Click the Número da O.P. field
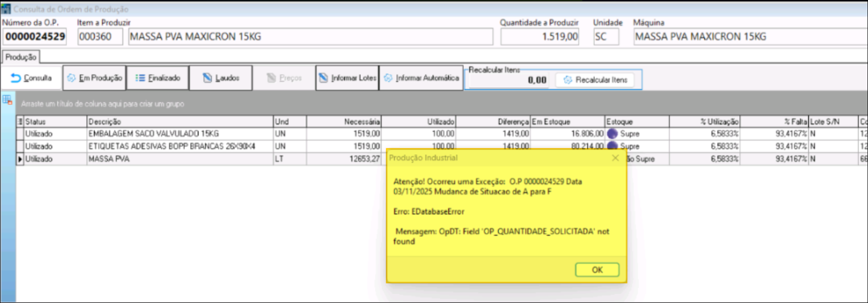868x303 pixels. (35, 37)
